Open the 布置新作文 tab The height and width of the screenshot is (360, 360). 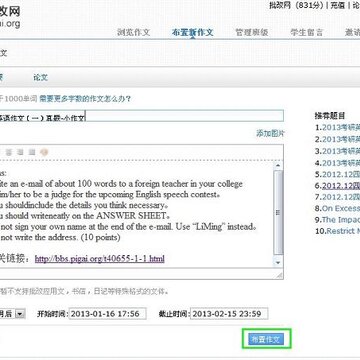(192, 32)
